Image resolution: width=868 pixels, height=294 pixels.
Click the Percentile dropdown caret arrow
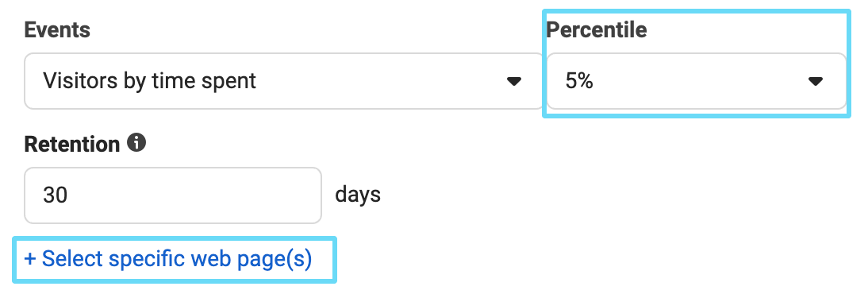click(x=815, y=82)
